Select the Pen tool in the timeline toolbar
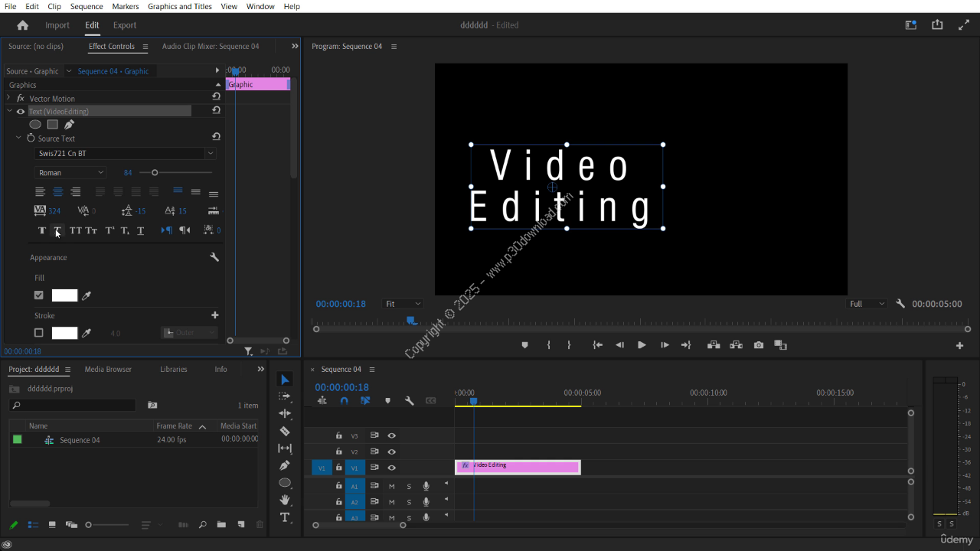 click(285, 465)
